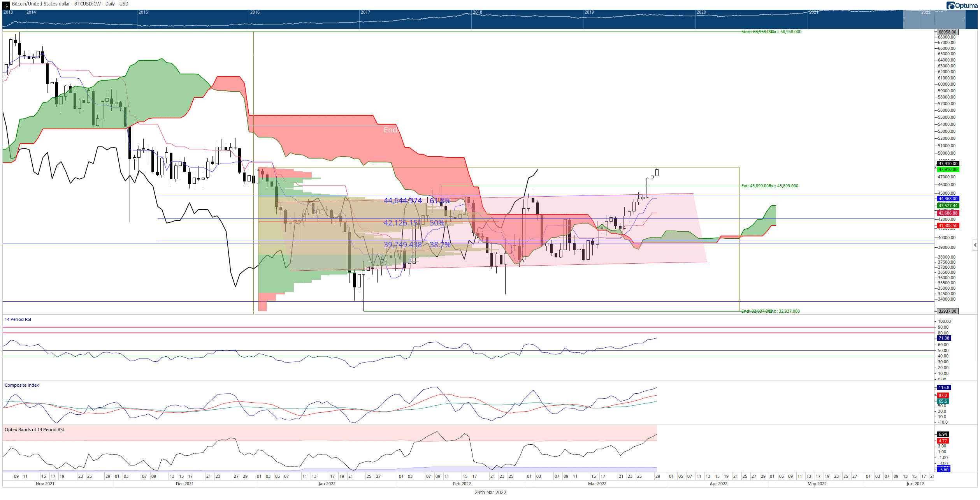Image resolution: width=980 pixels, height=500 pixels.
Task: Click the Composite Index value 115.8
Action: tap(944, 387)
